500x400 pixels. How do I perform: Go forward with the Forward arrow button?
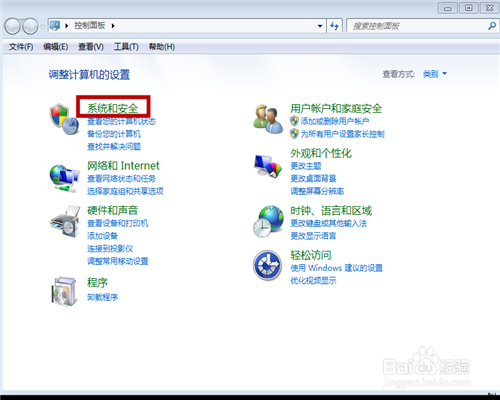(30, 26)
